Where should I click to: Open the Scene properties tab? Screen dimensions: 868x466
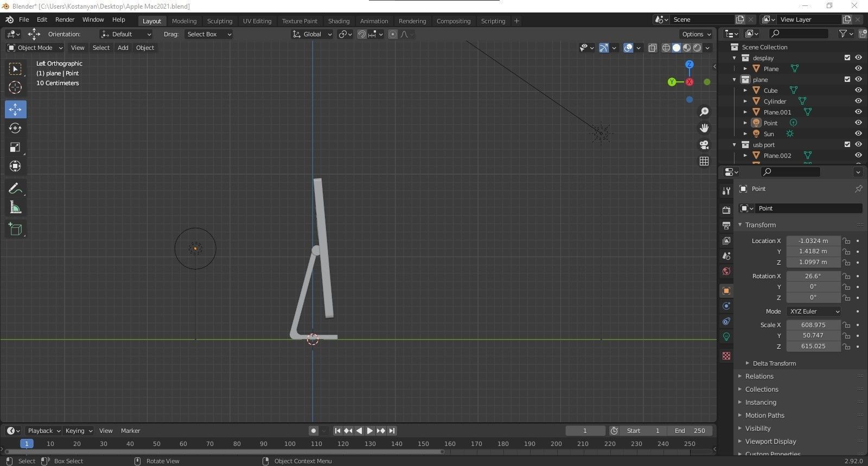pos(726,256)
